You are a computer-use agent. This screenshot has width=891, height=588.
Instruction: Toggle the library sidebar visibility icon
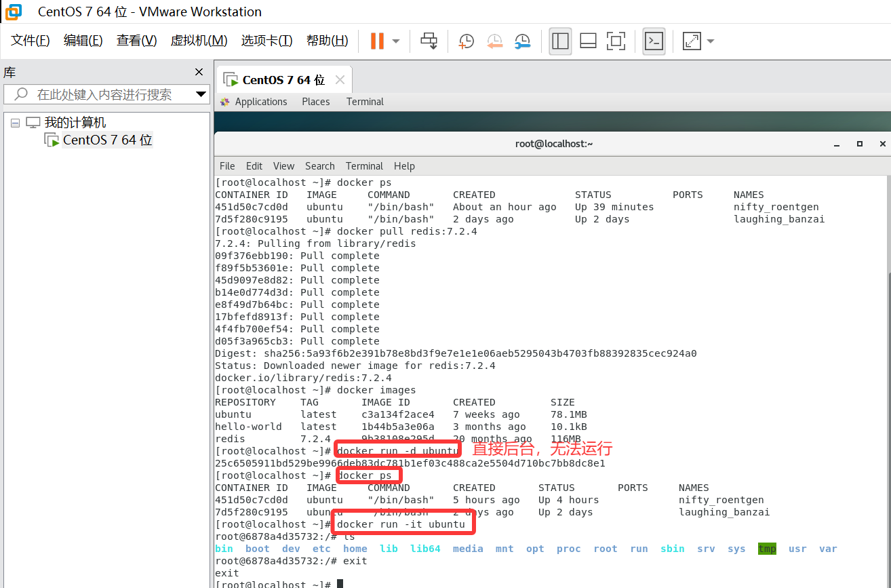(560, 41)
